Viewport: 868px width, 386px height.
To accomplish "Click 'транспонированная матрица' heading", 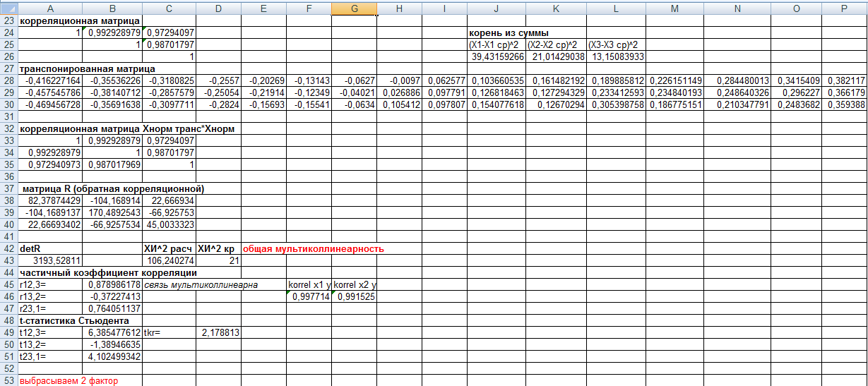I will (x=87, y=69).
